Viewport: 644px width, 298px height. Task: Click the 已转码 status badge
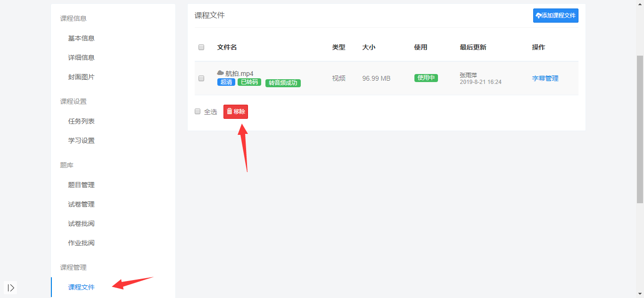(249, 82)
